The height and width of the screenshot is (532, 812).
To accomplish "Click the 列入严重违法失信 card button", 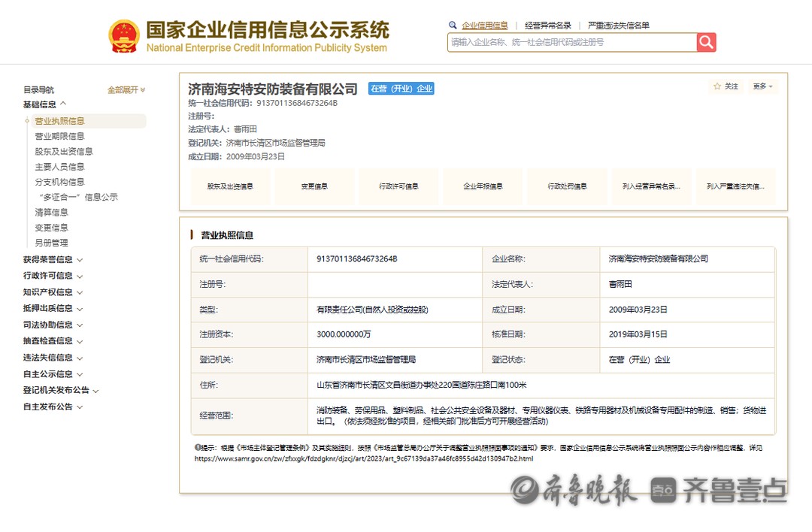I will click(x=735, y=186).
